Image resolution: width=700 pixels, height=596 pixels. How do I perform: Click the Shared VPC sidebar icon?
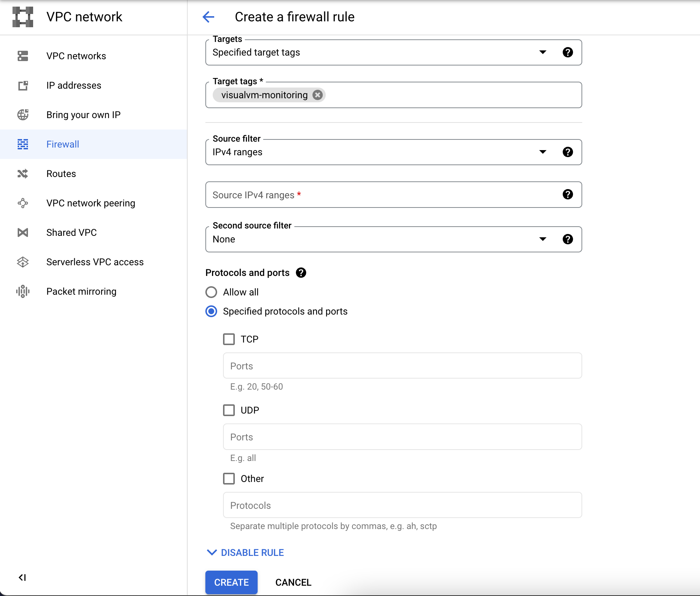23,233
